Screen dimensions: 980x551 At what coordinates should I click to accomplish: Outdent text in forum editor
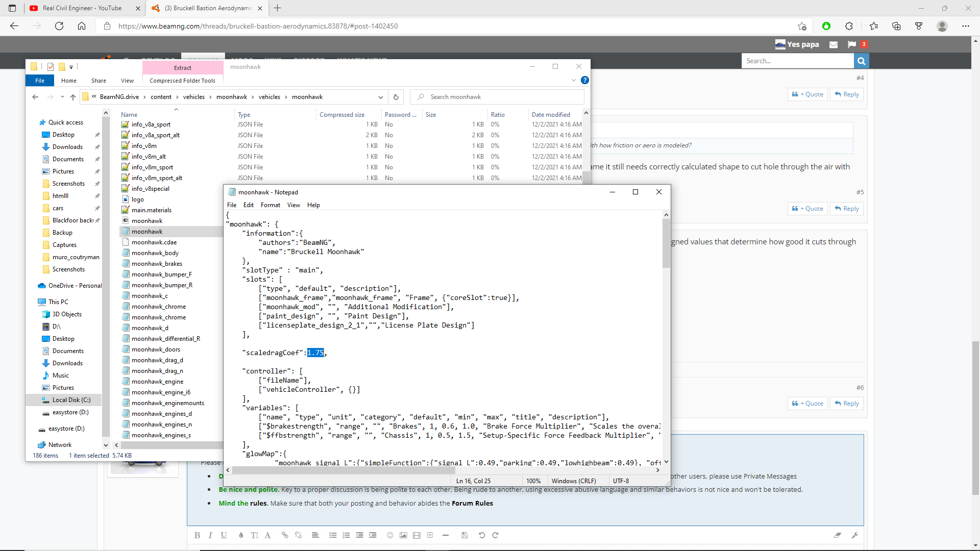click(359, 535)
